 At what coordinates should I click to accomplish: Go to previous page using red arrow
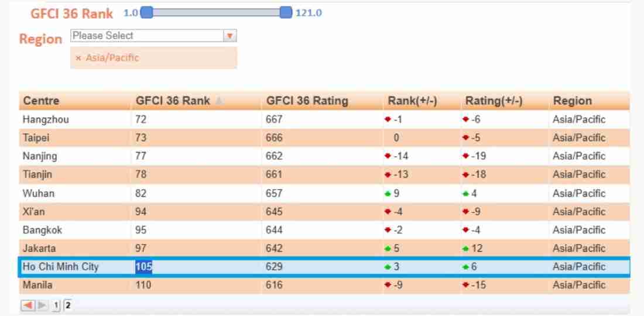(x=28, y=305)
